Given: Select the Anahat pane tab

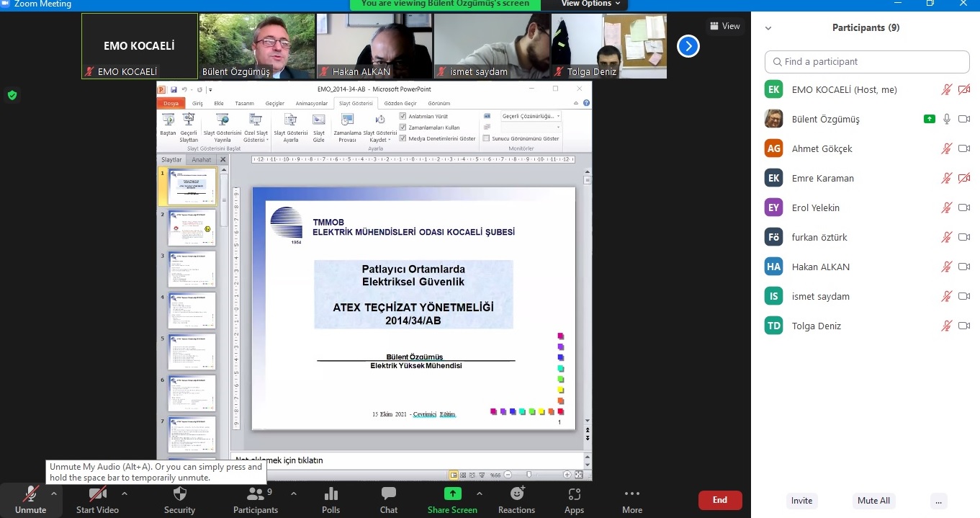Looking at the screenshot, I should coord(202,160).
